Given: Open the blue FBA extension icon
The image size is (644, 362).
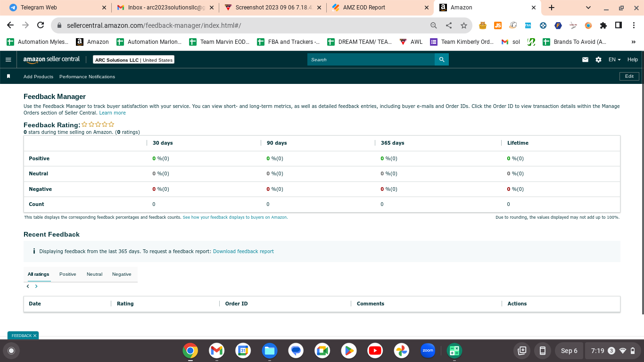Looking at the screenshot, I should click(x=528, y=25).
